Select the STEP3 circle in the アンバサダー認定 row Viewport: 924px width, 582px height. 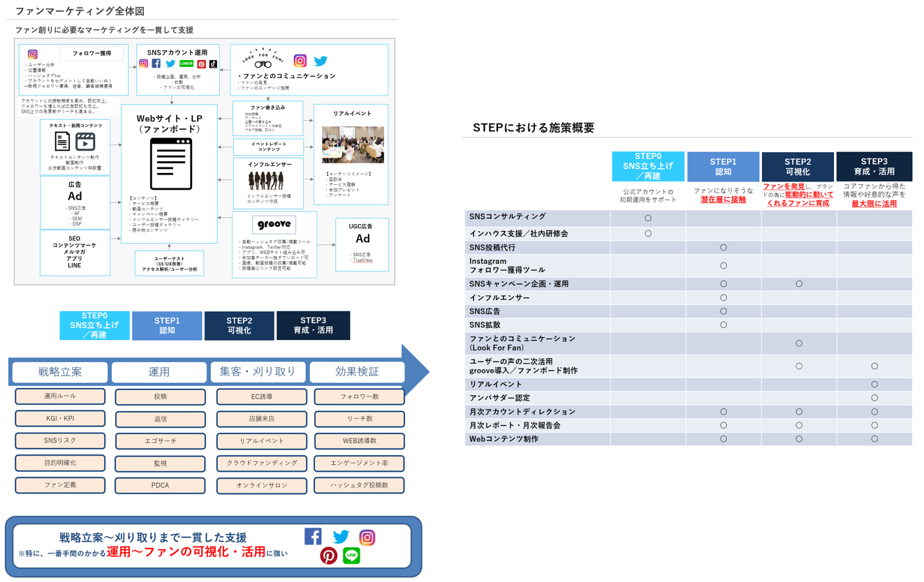coord(874,398)
